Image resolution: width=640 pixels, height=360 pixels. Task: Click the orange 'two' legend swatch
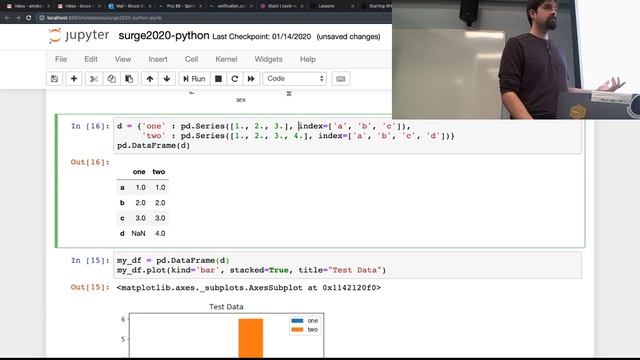pyautogui.click(x=297, y=329)
